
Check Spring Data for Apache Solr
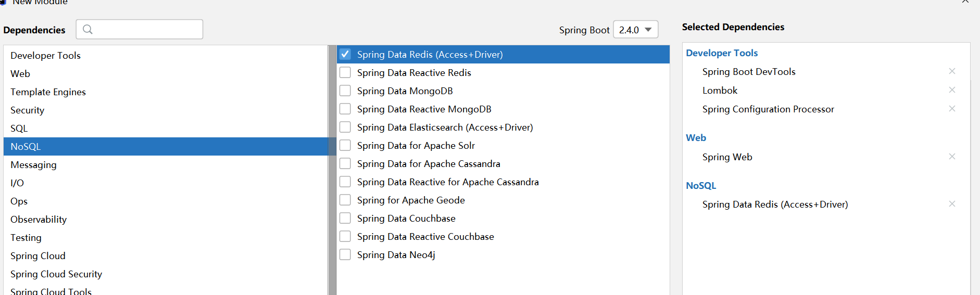pyautogui.click(x=345, y=145)
